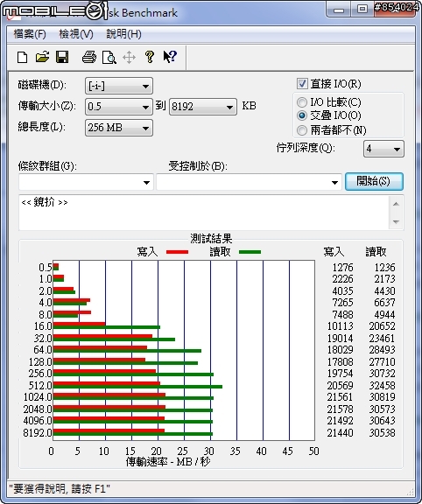The width and height of the screenshot is (422, 504).
Task: Click inside the description text field
Action: click(x=204, y=213)
